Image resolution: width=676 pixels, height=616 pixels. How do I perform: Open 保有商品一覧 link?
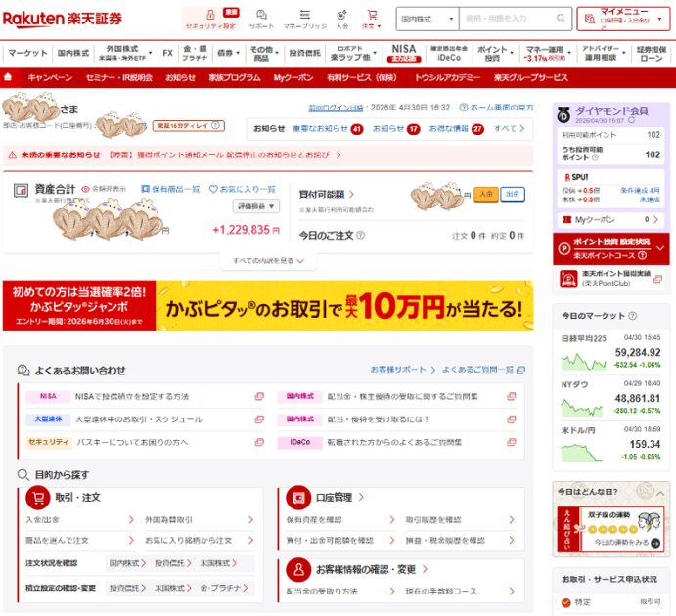tap(171, 189)
